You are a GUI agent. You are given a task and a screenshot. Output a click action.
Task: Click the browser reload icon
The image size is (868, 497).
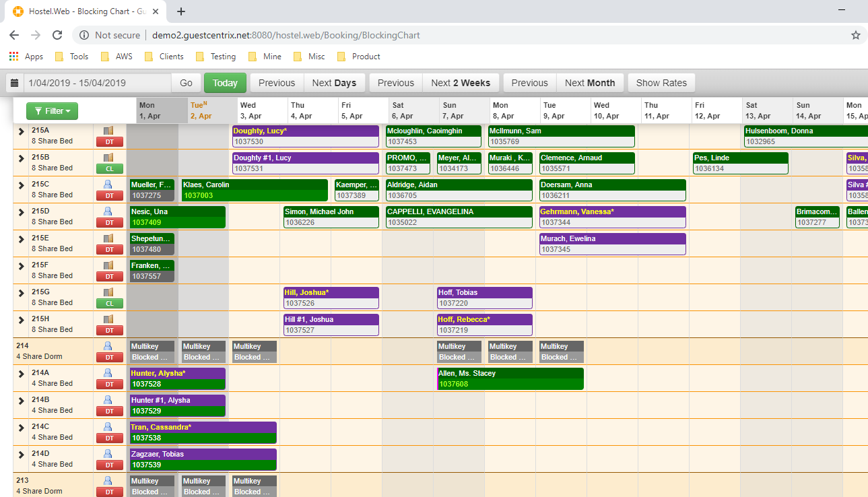57,35
